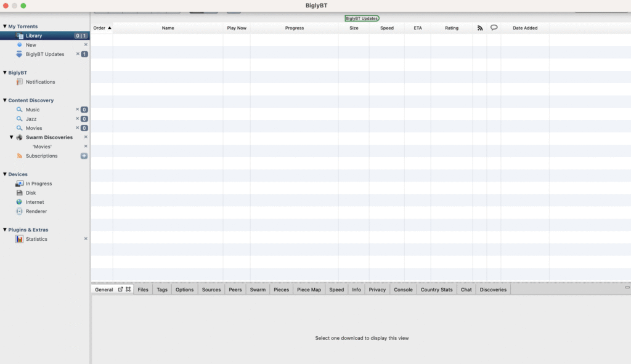Click the RSS feed column header icon
The height and width of the screenshot is (364, 631).
[x=480, y=28]
